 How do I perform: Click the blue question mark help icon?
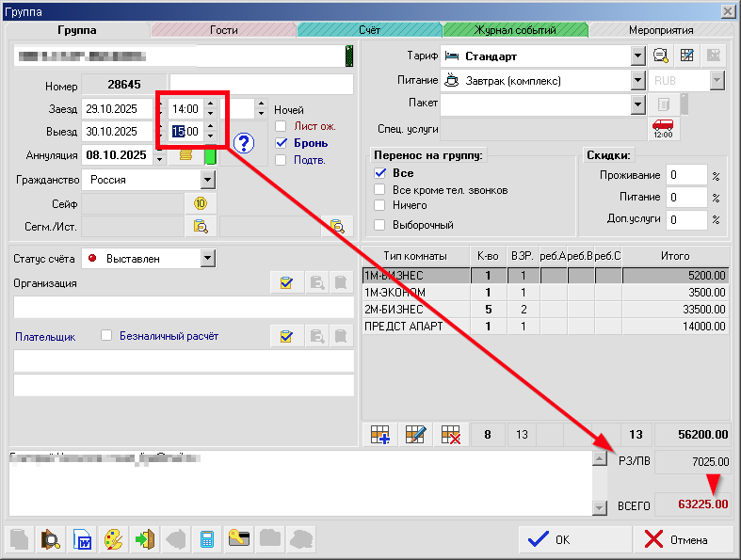pos(245,143)
